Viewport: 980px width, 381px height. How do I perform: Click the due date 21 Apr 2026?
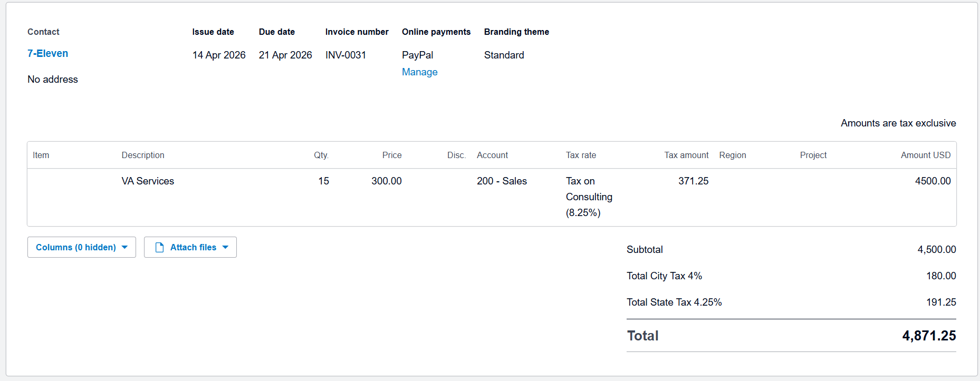point(285,55)
